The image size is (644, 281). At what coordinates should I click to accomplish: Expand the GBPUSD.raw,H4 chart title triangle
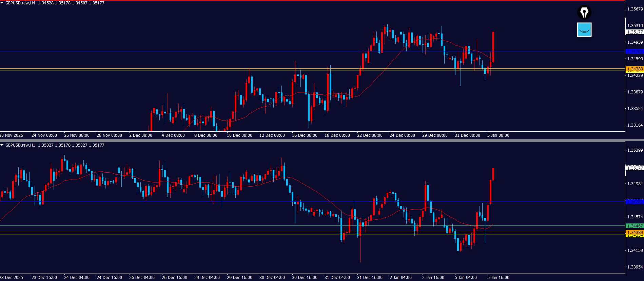tap(2, 3)
